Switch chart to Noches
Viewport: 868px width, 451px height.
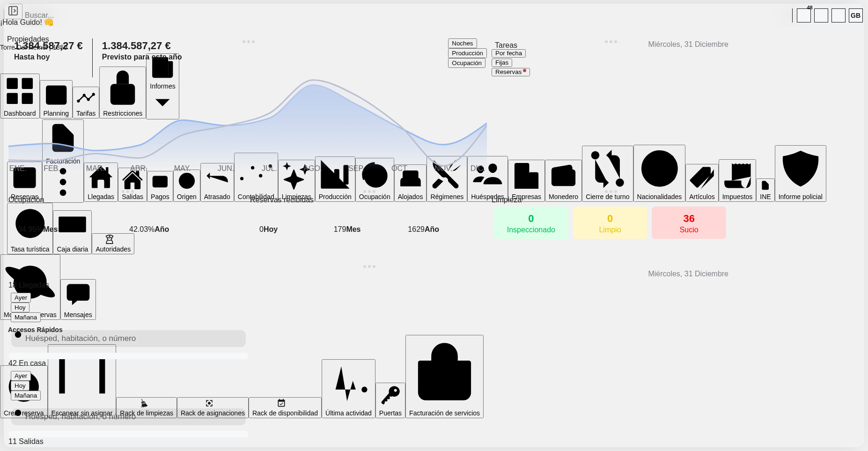462,44
